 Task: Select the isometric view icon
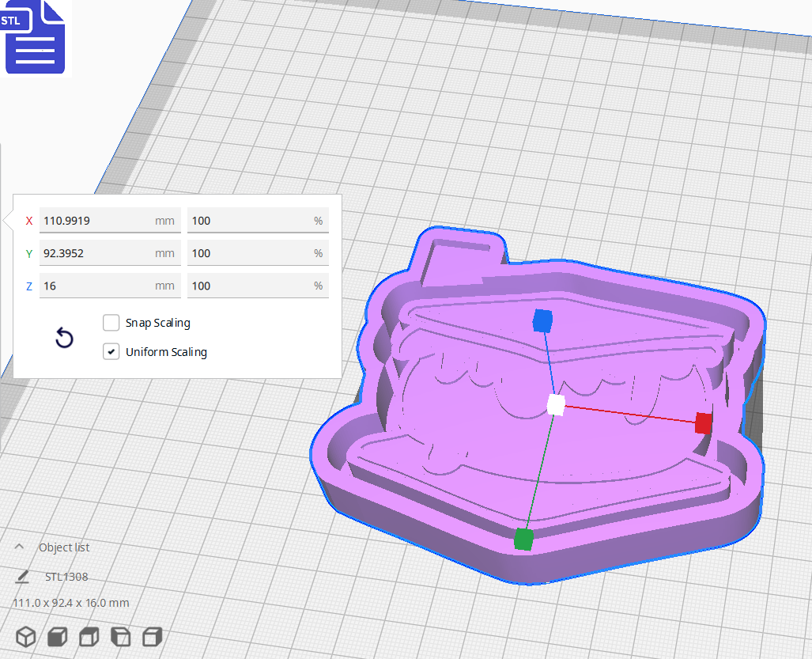[x=25, y=636]
